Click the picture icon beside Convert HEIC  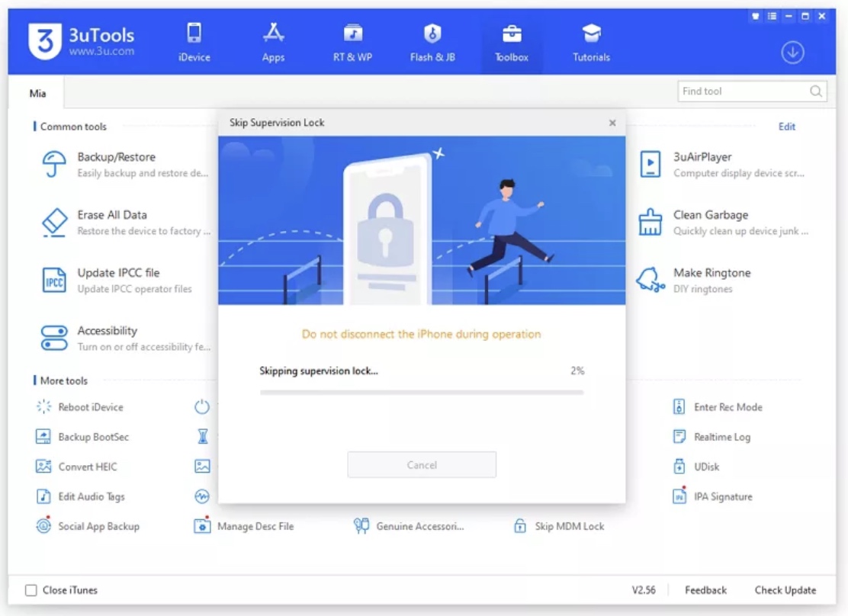[x=202, y=466]
